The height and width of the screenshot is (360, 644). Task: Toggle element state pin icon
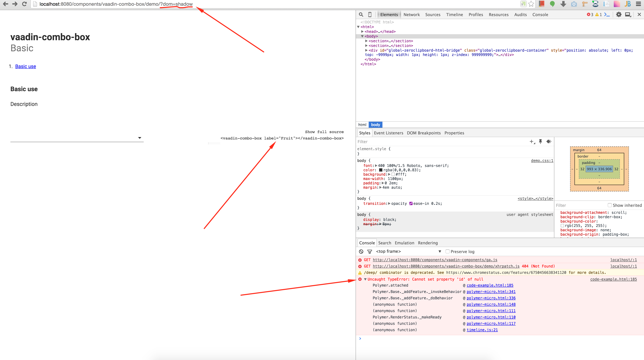(541, 142)
